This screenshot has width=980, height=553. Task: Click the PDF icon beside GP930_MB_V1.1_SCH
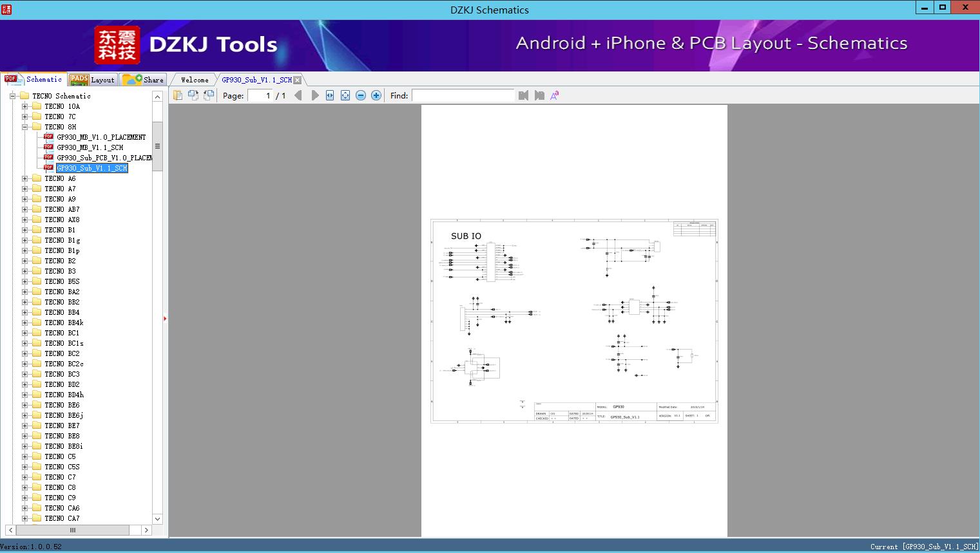[x=48, y=147]
